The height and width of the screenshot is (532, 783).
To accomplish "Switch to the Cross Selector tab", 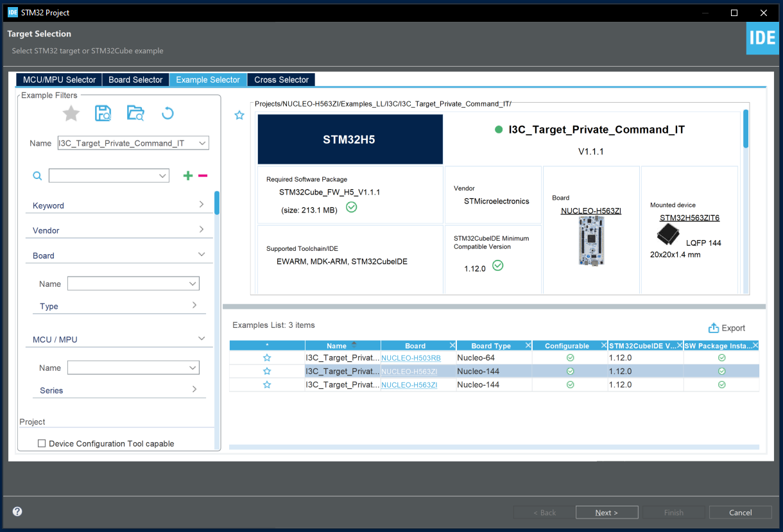I will coord(280,80).
